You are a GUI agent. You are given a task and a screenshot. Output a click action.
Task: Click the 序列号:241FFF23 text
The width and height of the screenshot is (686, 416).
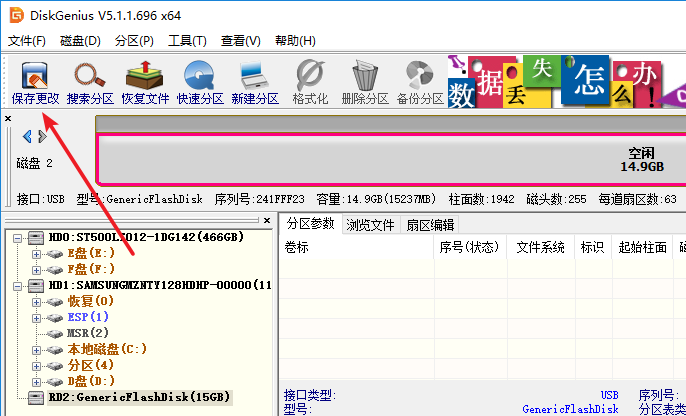click(259, 199)
